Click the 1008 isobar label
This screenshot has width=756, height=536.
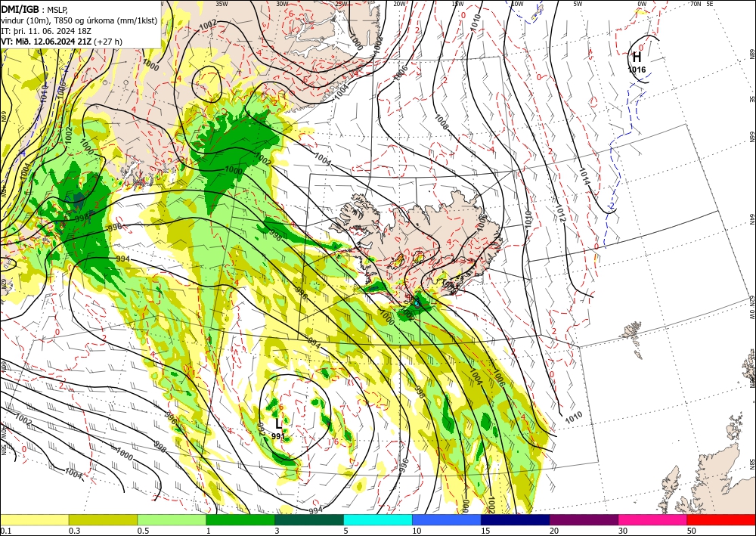coord(442,122)
